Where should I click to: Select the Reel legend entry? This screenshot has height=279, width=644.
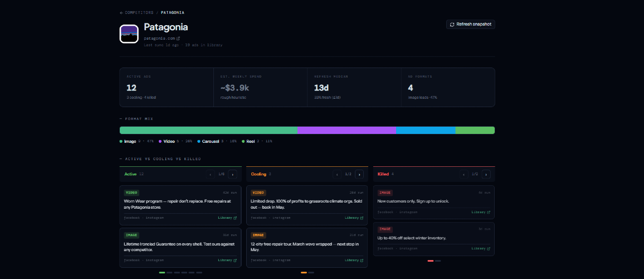coord(257,141)
